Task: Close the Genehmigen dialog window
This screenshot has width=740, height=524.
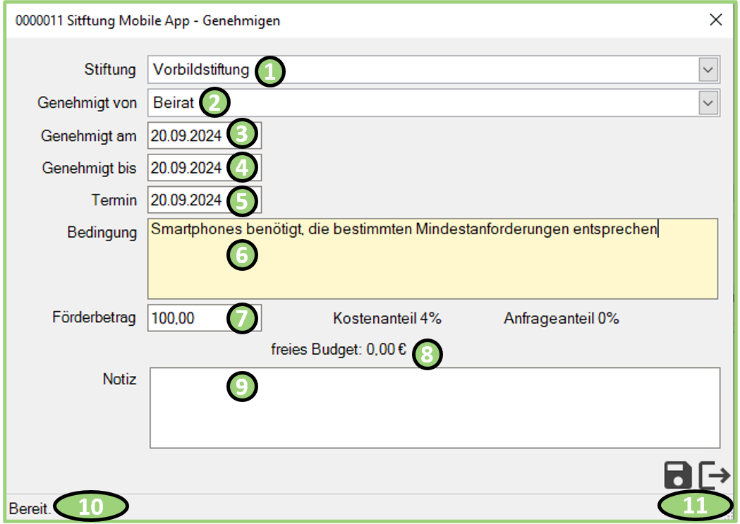Action: [x=716, y=20]
